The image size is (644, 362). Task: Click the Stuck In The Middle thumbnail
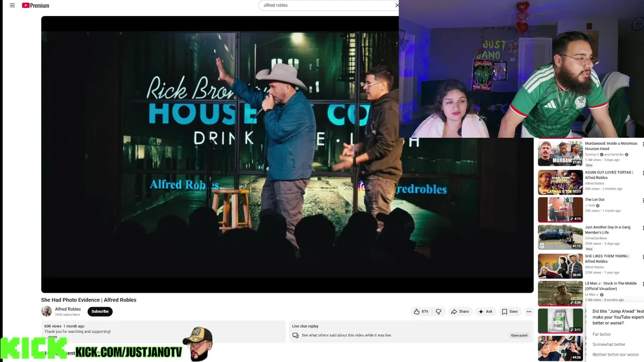point(560,293)
